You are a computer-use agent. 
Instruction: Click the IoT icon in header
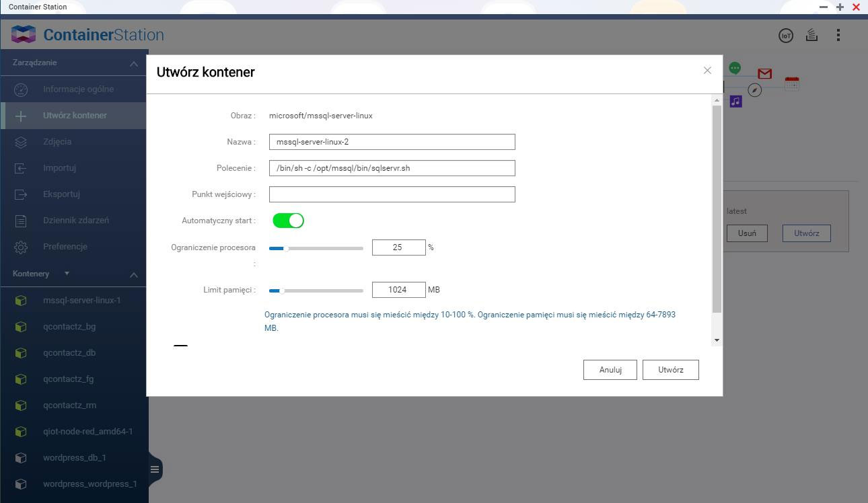(x=785, y=36)
